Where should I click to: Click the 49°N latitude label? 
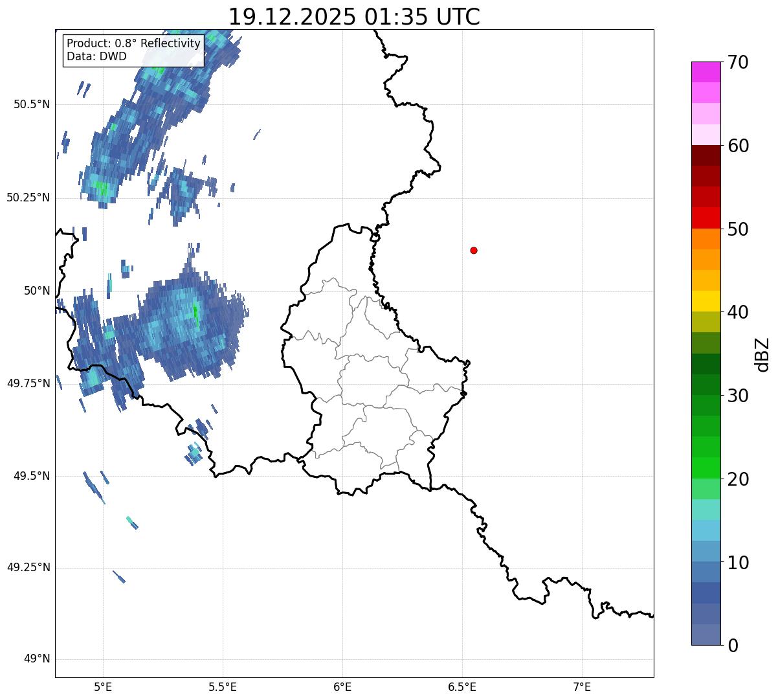tap(38, 659)
